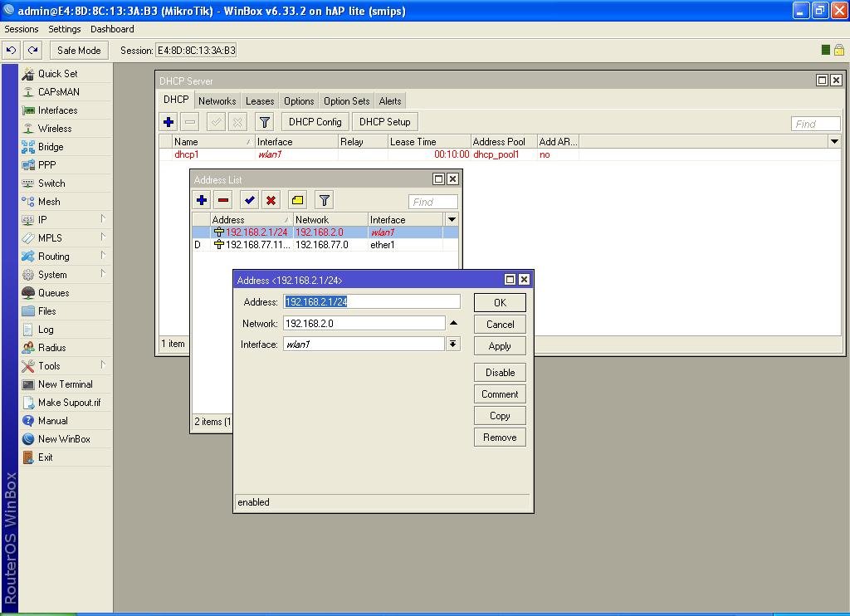The height and width of the screenshot is (616, 850).
Task: Open the Manual
Action: click(52, 421)
